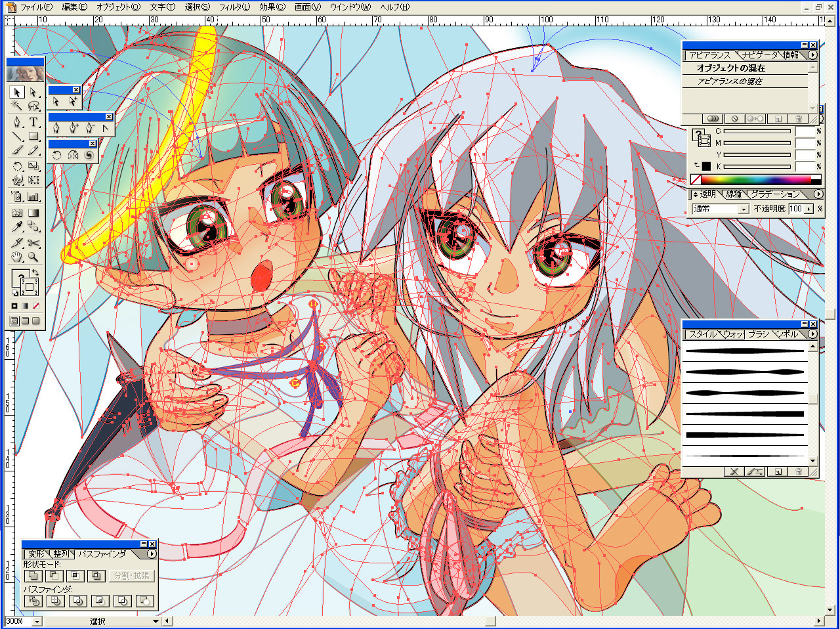Image resolution: width=840 pixels, height=629 pixels.
Task: Set paint to None in toolbox
Action: [36, 306]
